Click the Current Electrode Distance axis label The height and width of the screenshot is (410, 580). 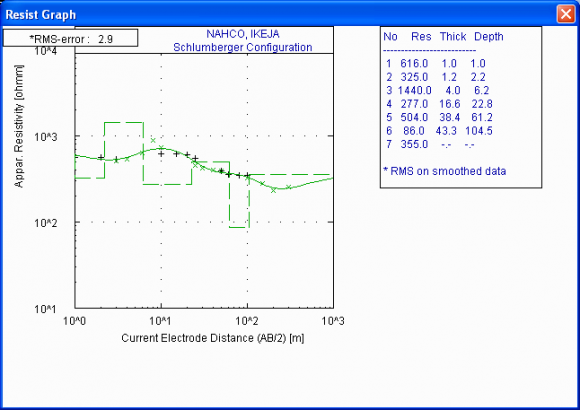tap(213, 338)
